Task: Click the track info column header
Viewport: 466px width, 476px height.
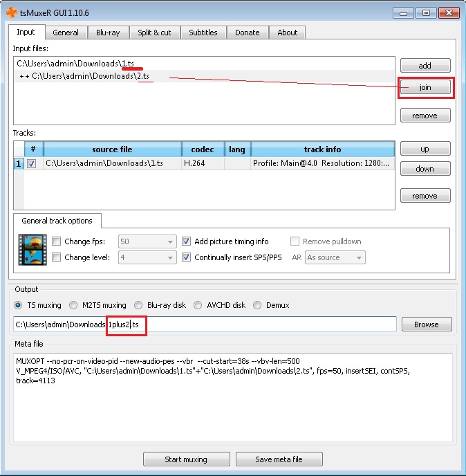Action: [323, 149]
